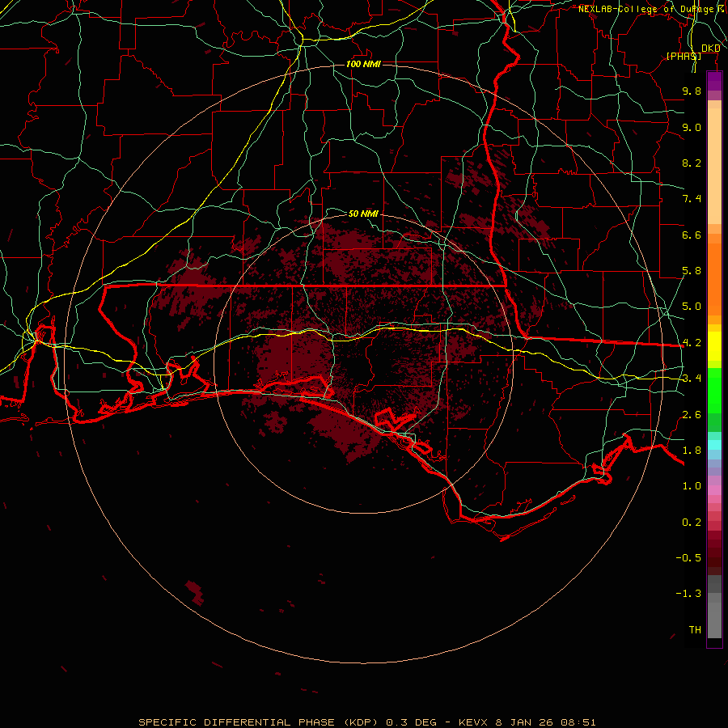Image resolution: width=728 pixels, height=728 pixels.
Task: Click the "DKD" legend heading text
Action: coord(710,49)
